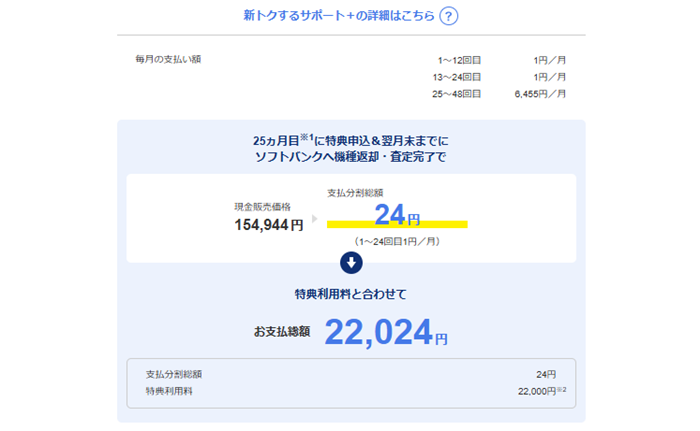Click the ソフトバンクへ機種返却・査定完了で heading

pyautogui.click(x=351, y=158)
